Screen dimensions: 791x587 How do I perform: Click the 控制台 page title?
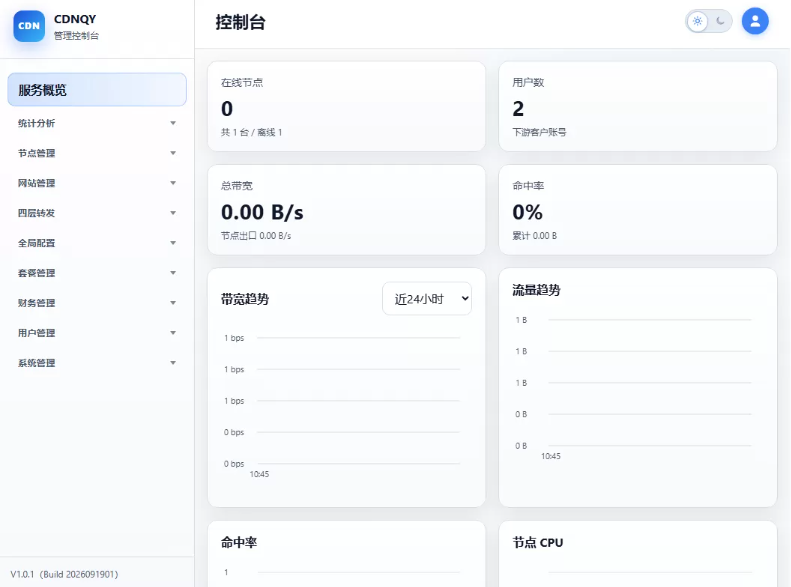240,22
